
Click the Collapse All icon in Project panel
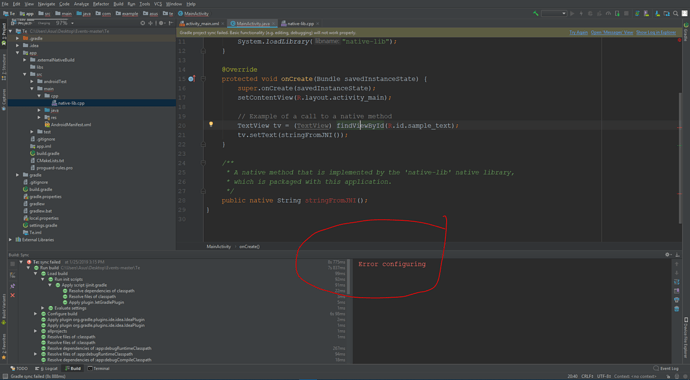[x=150, y=23]
